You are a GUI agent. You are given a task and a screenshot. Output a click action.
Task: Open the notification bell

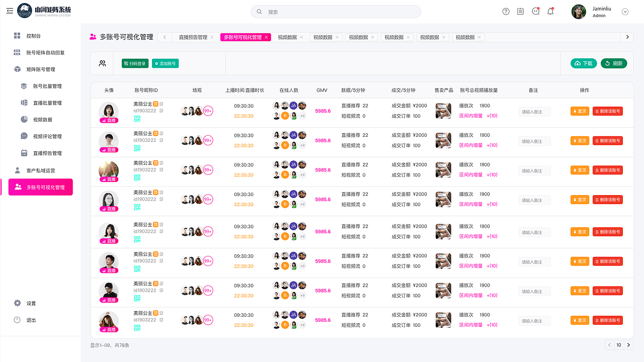pyautogui.click(x=550, y=11)
